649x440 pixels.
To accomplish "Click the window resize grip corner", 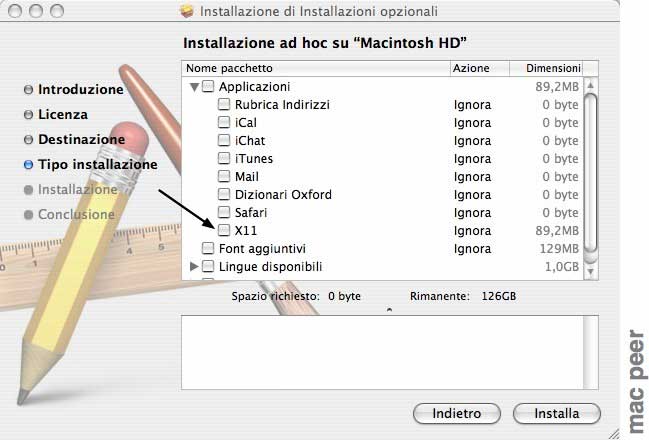I will pyautogui.click(x=614, y=433).
